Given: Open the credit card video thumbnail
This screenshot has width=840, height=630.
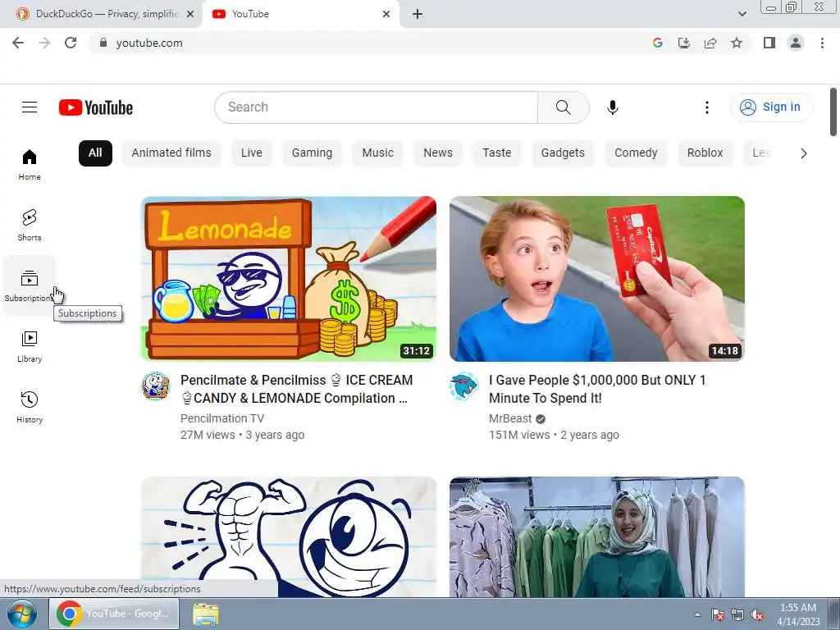Looking at the screenshot, I should click(597, 279).
